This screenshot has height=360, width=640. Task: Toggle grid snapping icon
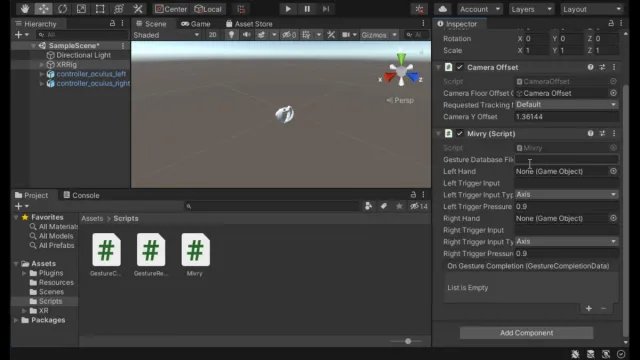tap(241, 9)
